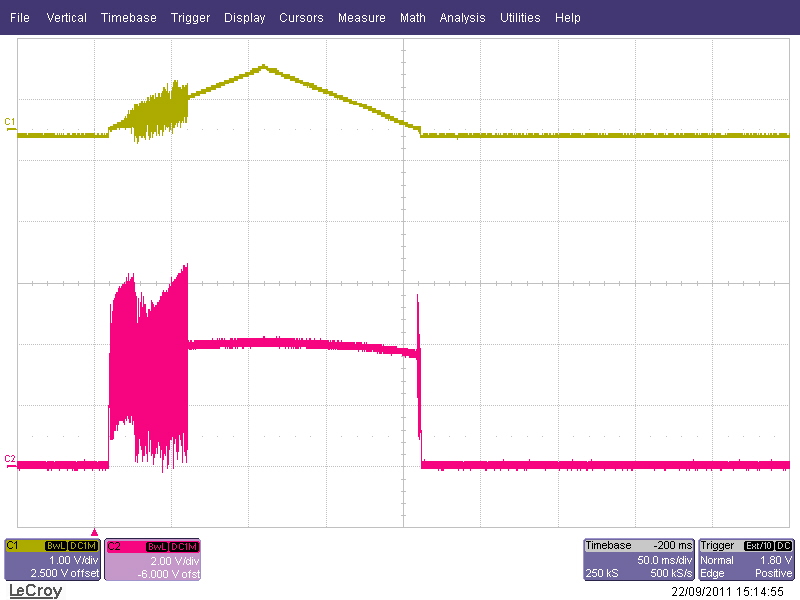Click the BwL badge in C2 box
This screenshot has height=600, width=800.
pyautogui.click(x=157, y=546)
